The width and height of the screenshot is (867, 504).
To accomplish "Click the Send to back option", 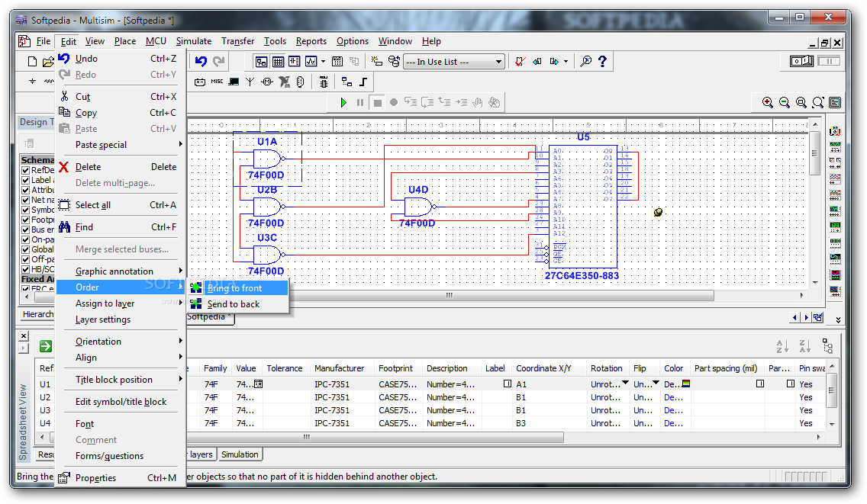I will click(x=238, y=304).
